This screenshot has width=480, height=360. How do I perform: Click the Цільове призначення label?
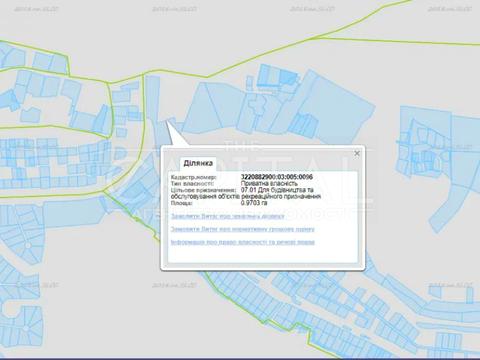[x=204, y=190]
